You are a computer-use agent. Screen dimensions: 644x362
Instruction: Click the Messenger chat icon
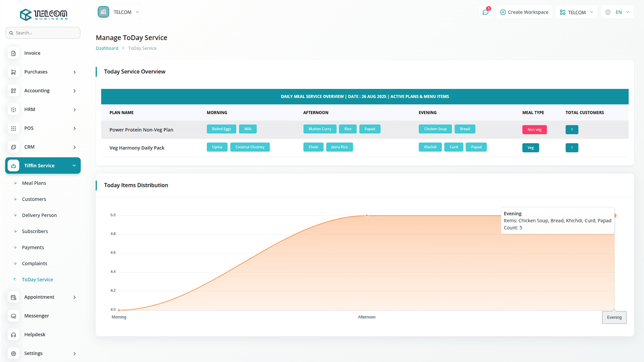13,316
